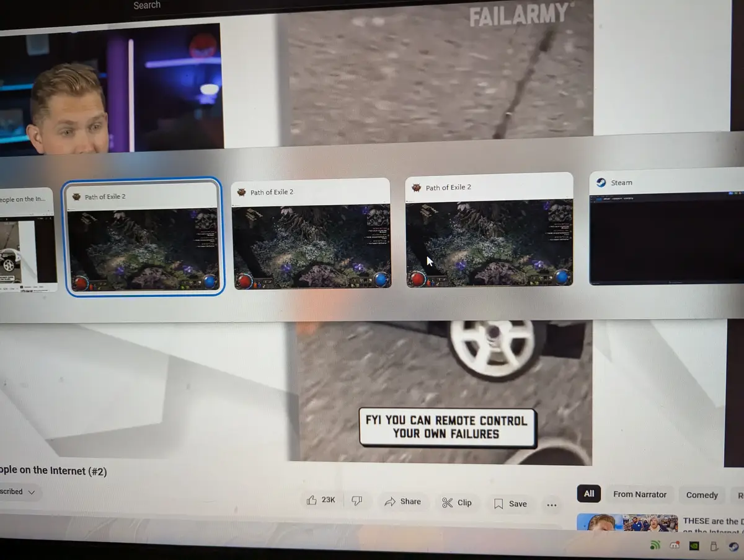744x560 pixels.
Task: Click the dislike thumbs-down icon
Action: (x=357, y=501)
